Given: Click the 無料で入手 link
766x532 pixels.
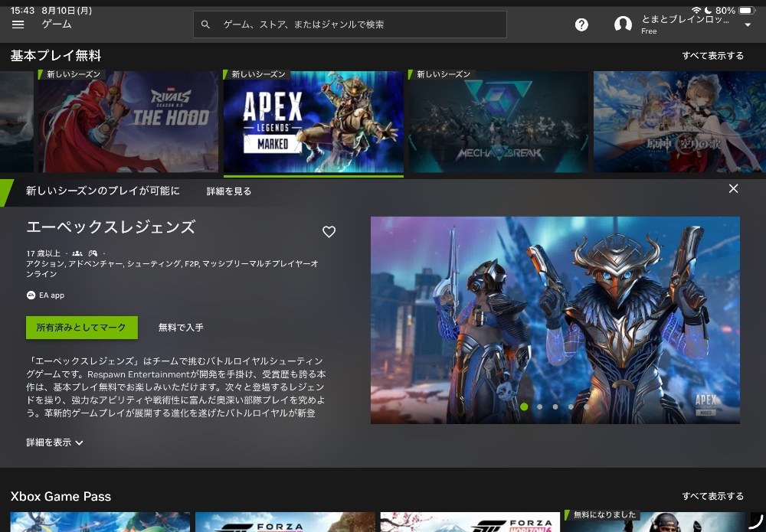Looking at the screenshot, I should point(181,328).
